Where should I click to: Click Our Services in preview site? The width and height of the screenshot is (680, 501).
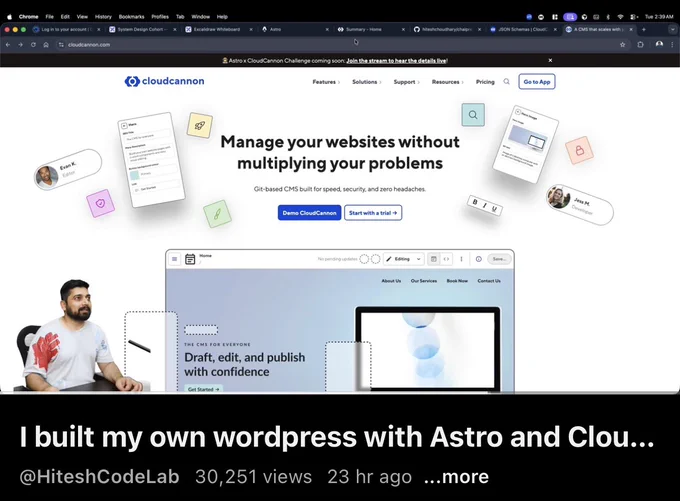(x=424, y=281)
